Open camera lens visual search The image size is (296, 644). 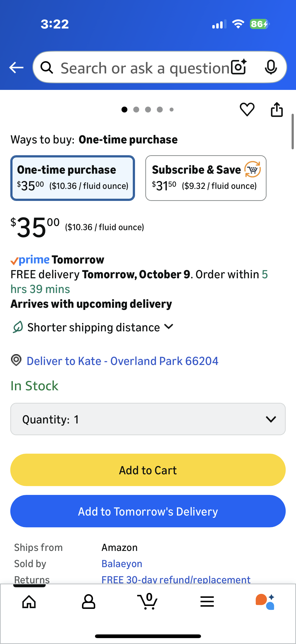[x=239, y=67]
